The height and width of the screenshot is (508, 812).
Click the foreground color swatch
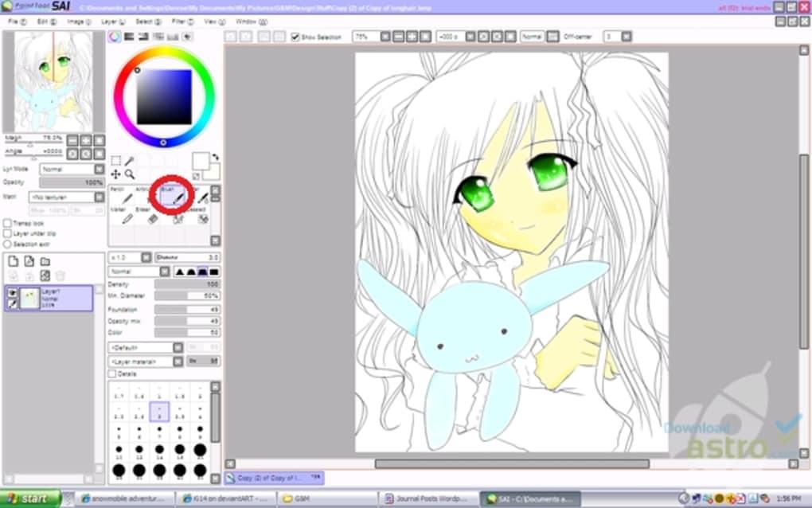pyautogui.click(x=201, y=160)
